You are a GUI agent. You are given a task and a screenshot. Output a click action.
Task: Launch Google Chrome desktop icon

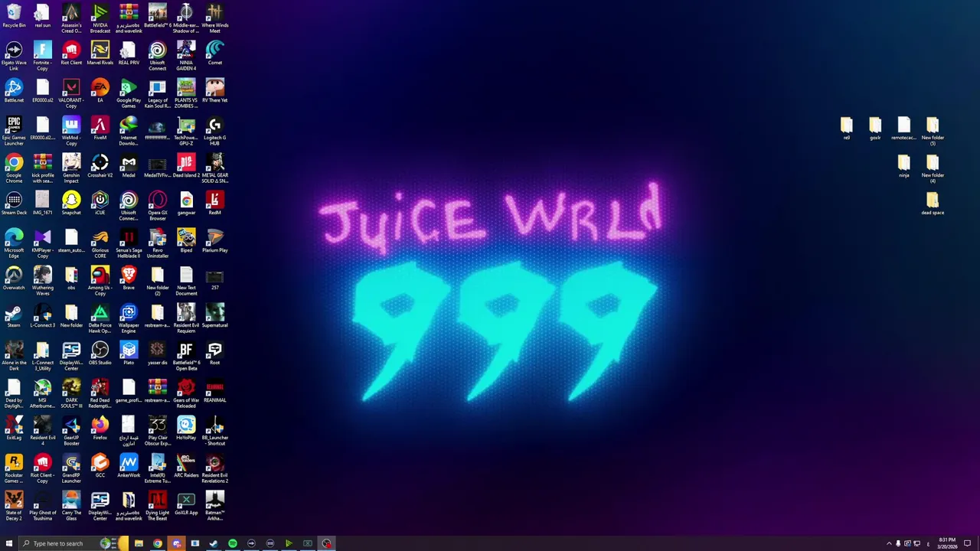[x=14, y=168]
